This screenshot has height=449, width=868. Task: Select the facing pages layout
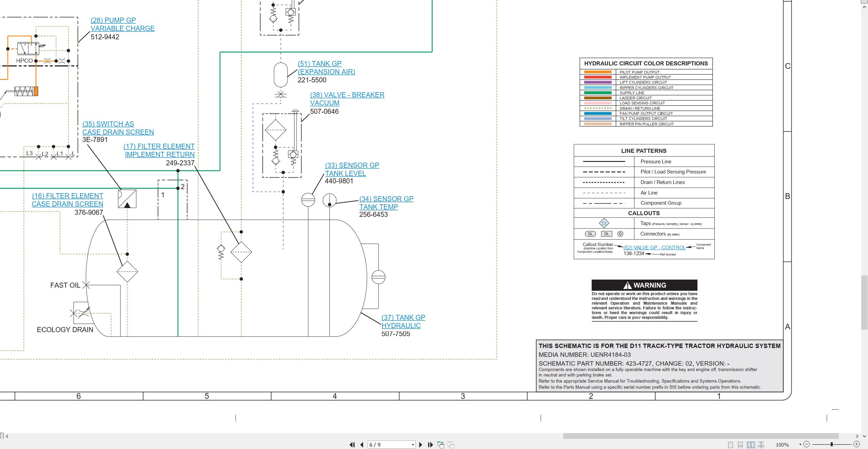click(751, 445)
